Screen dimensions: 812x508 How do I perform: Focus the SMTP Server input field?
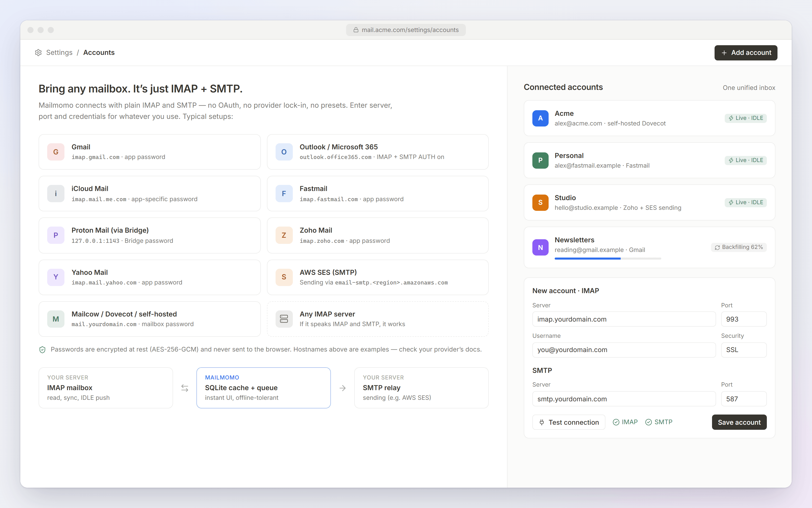point(624,399)
